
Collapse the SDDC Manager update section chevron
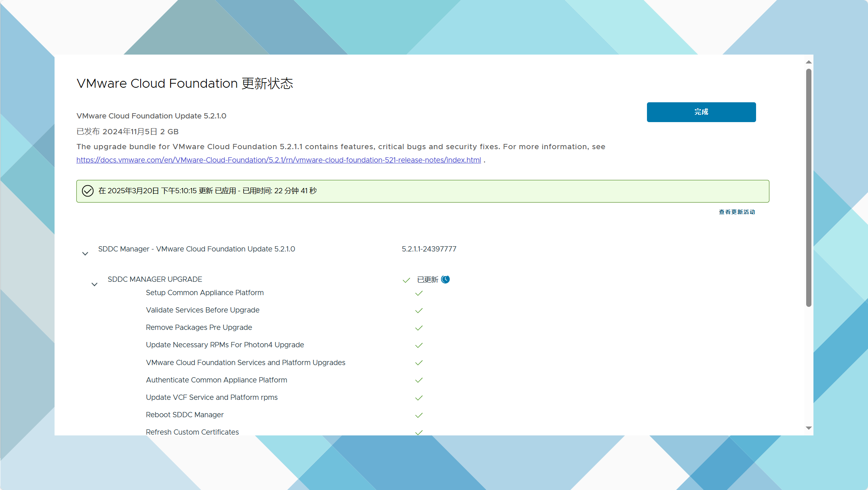click(x=85, y=254)
